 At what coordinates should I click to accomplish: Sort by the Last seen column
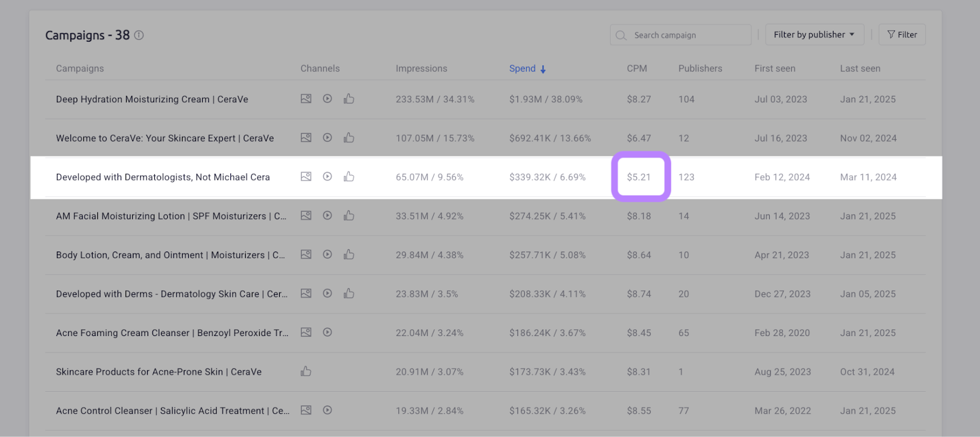860,69
